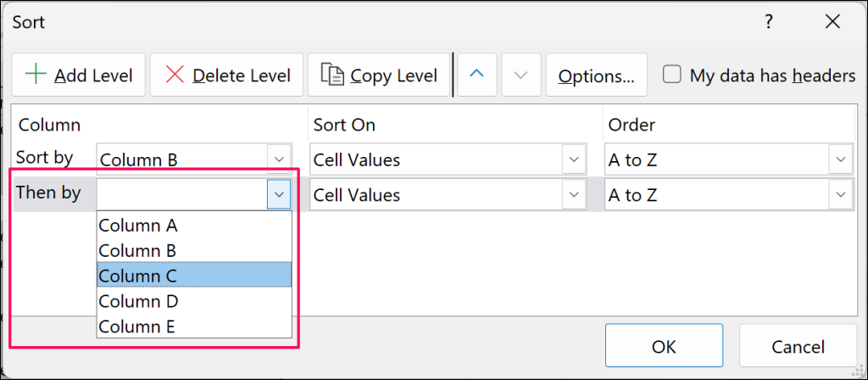Screen dimensions: 868x380
Task: Toggle My data has headers checkbox
Action: point(672,75)
